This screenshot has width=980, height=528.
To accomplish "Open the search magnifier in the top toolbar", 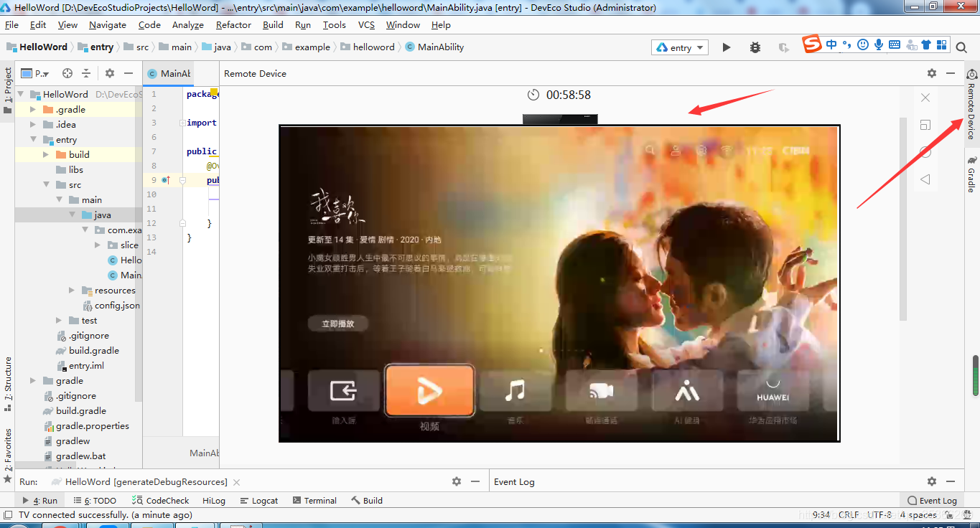I will 961,47.
